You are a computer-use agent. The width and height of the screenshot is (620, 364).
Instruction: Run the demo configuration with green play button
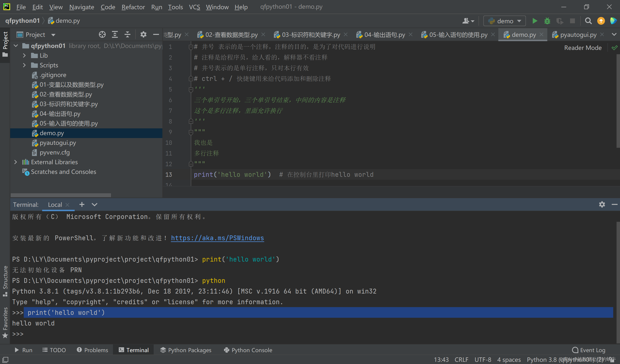(x=534, y=21)
